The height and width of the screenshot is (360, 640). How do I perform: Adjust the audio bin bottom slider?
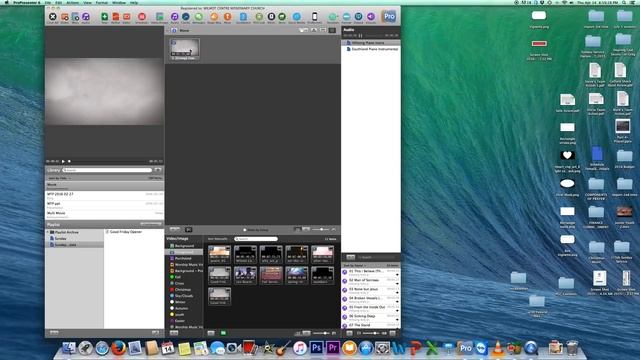point(371,333)
